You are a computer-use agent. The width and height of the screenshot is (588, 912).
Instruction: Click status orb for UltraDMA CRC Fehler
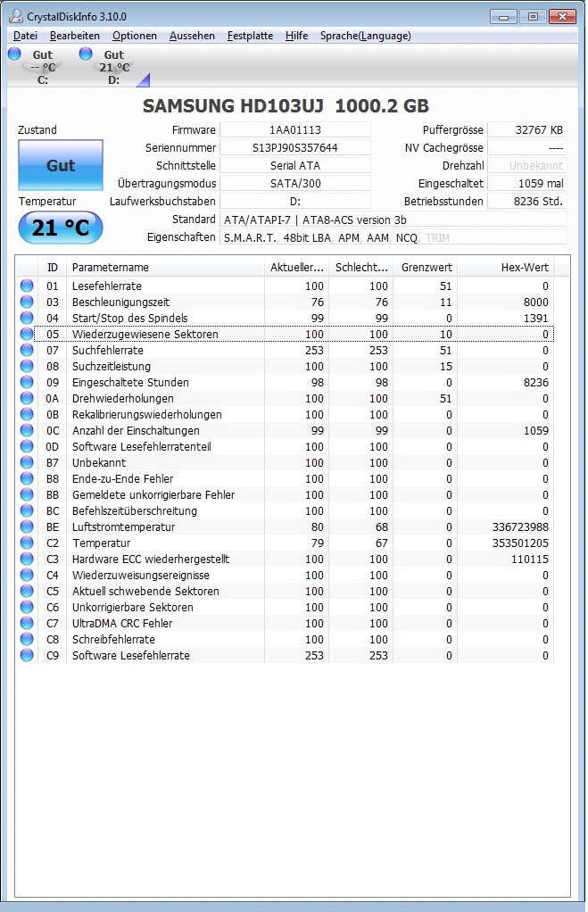27,623
